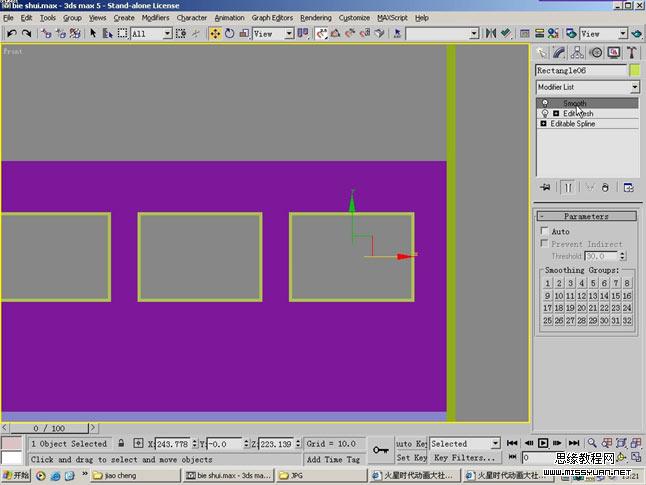Click the Quick Render teapot icon
The image size is (646, 485).
(x=637, y=33)
